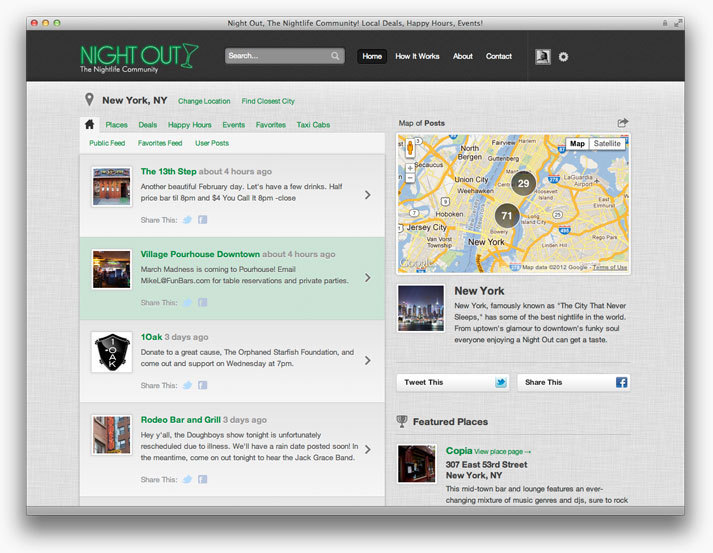Image resolution: width=713 pixels, height=553 pixels.
Task: Click map Terms of Use link
Action: tap(610, 267)
